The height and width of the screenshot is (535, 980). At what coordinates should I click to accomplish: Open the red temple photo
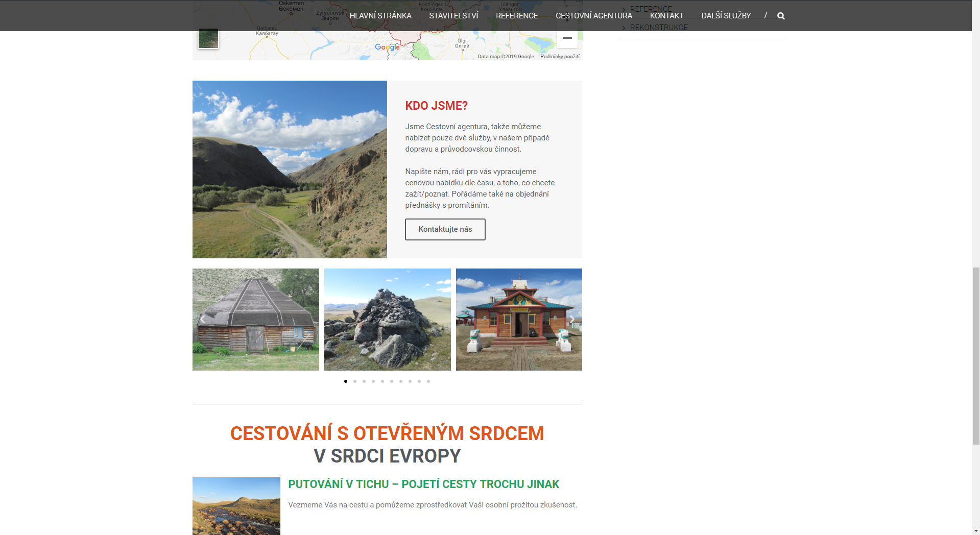point(519,320)
